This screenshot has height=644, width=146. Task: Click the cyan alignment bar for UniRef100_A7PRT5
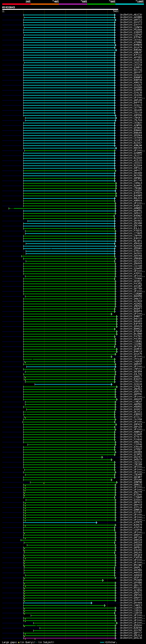pyautogui.click(x=60, y=522)
